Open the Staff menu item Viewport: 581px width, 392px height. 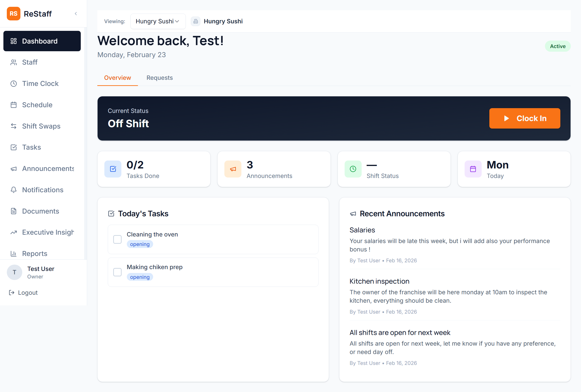(x=29, y=62)
